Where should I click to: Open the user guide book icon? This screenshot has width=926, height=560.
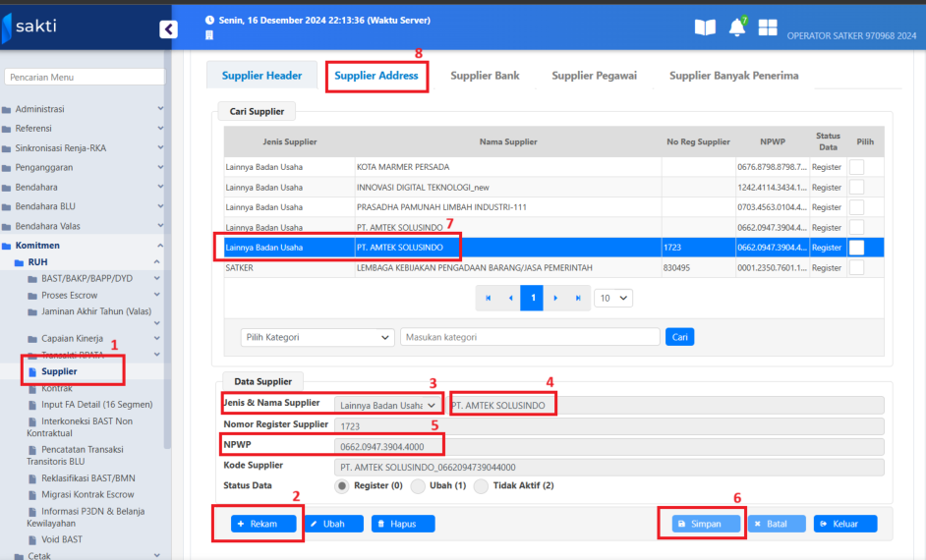tap(705, 28)
